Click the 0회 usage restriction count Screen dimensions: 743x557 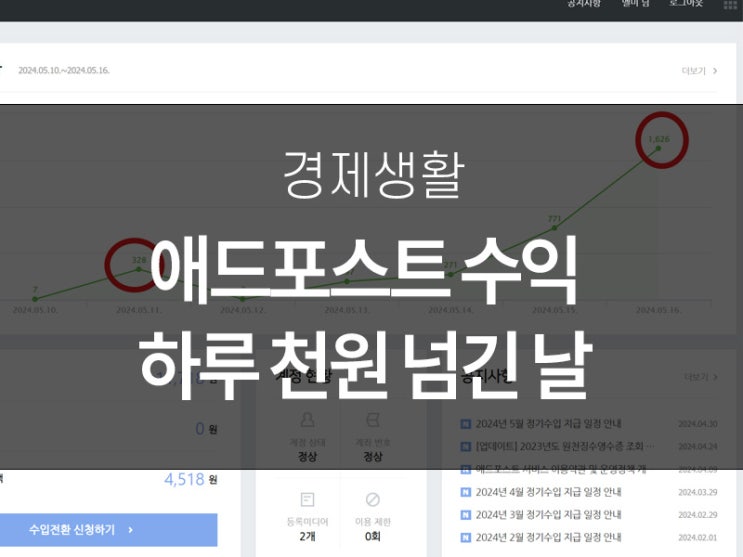373,537
